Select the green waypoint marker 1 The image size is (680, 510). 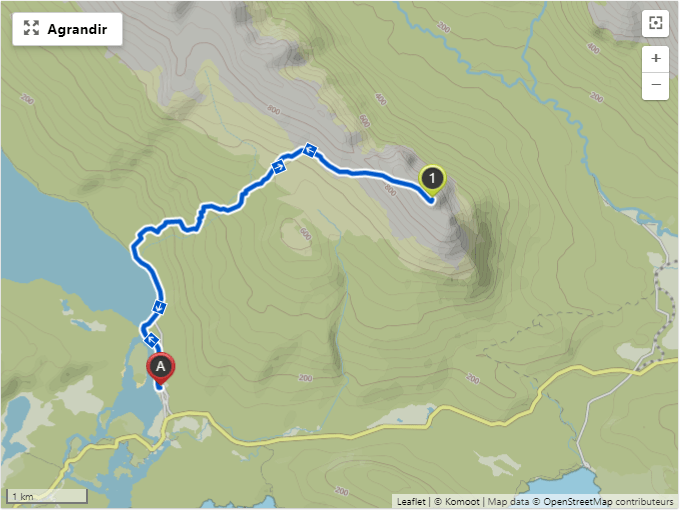[432, 180]
